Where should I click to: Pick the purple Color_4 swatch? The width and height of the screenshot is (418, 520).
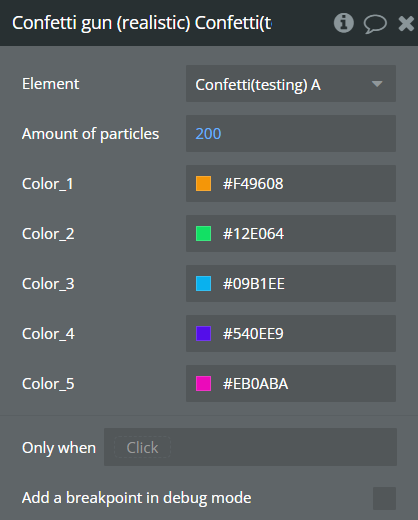pyautogui.click(x=203, y=334)
